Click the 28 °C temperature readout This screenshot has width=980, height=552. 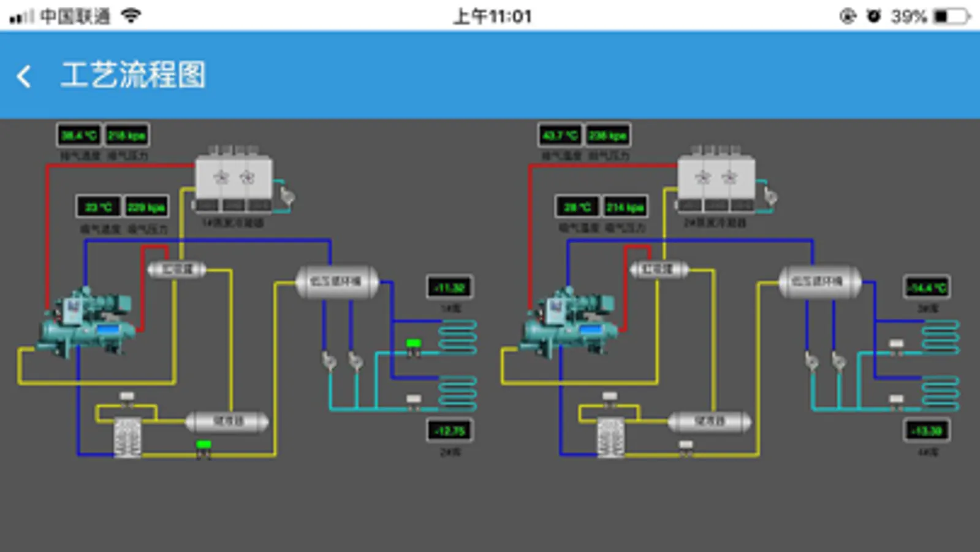tap(577, 207)
